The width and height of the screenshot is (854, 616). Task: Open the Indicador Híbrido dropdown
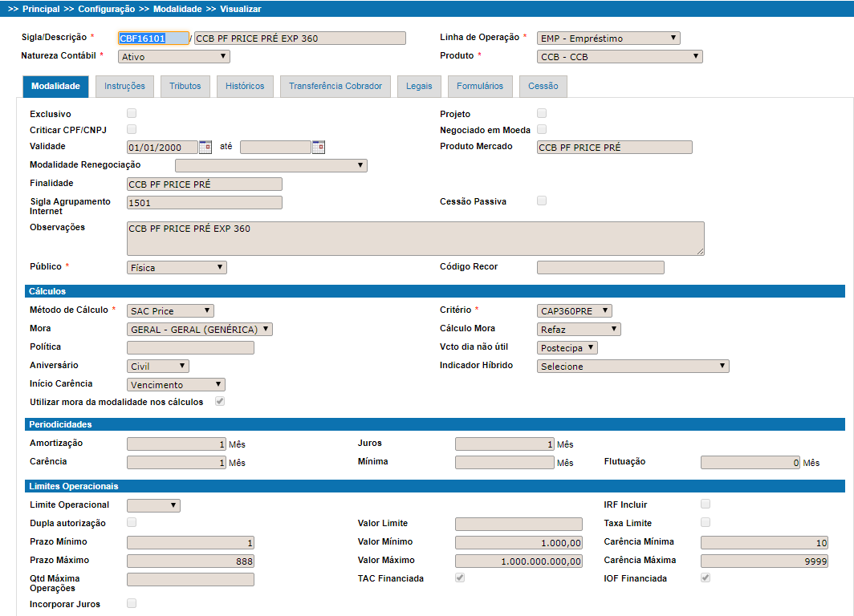632,367
